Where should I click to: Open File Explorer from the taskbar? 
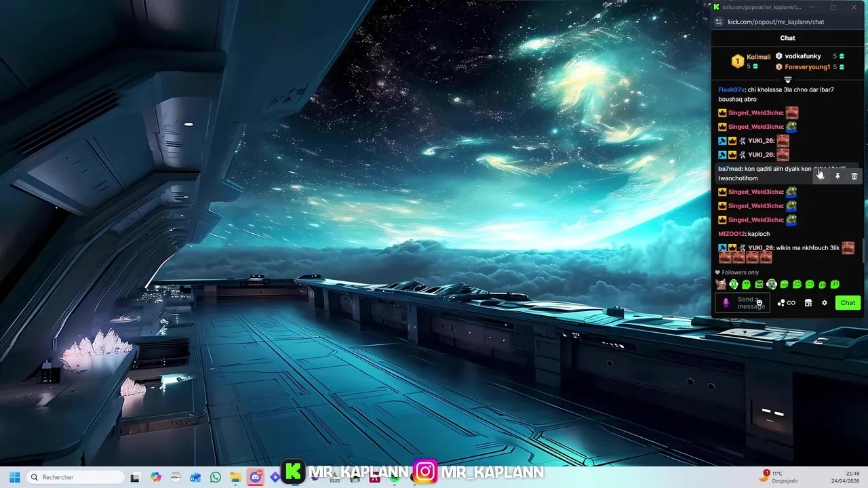pos(235,477)
